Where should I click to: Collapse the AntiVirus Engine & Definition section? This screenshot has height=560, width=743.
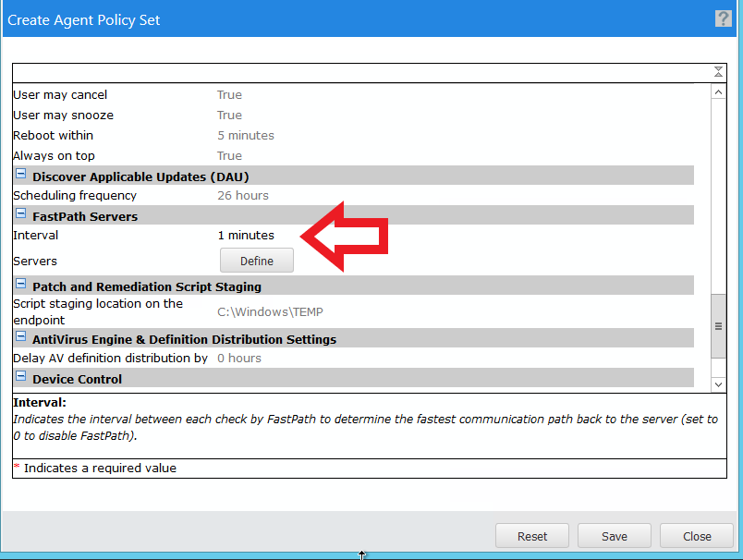coord(20,337)
